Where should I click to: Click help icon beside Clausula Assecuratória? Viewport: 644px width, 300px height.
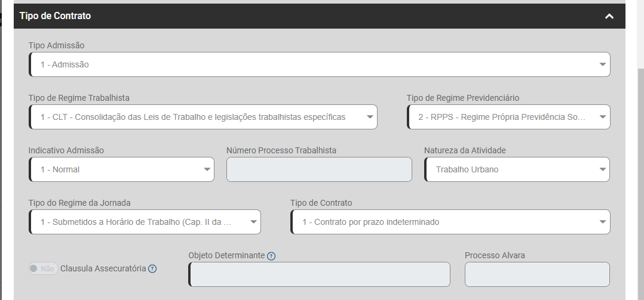click(152, 268)
